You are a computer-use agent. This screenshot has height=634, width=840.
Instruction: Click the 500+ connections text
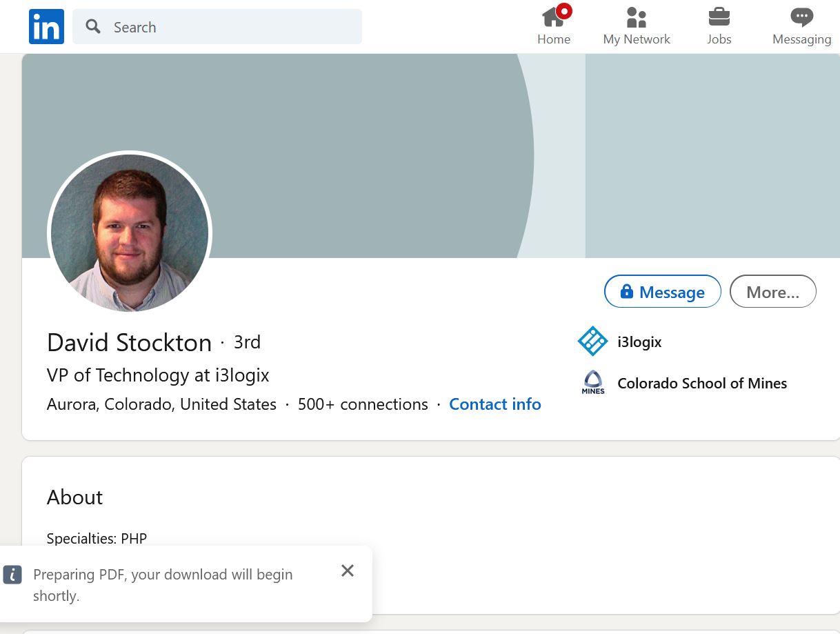363,404
